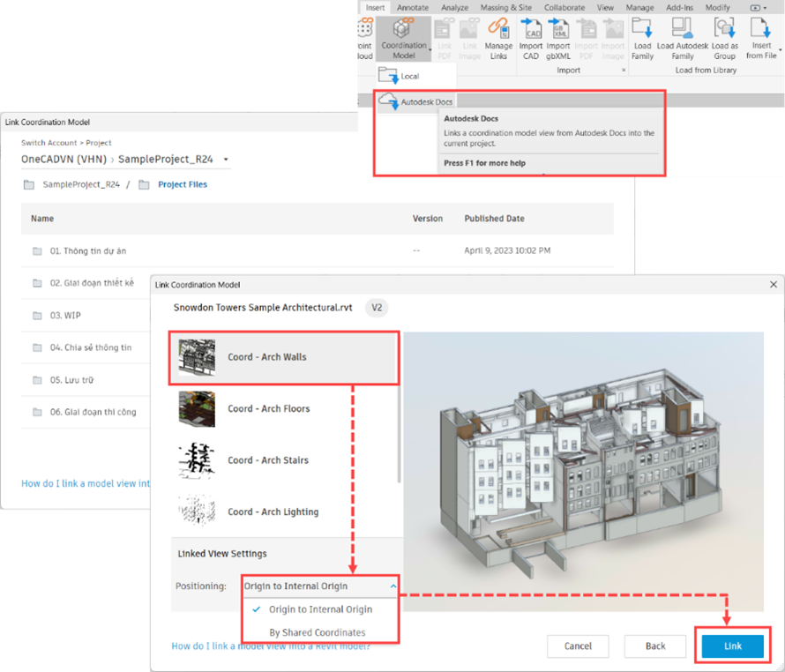Image resolution: width=785 pixels, height=672 pixels.
Task: Switch to the Annotate ribbon tab
Action: tap(413, 8)
